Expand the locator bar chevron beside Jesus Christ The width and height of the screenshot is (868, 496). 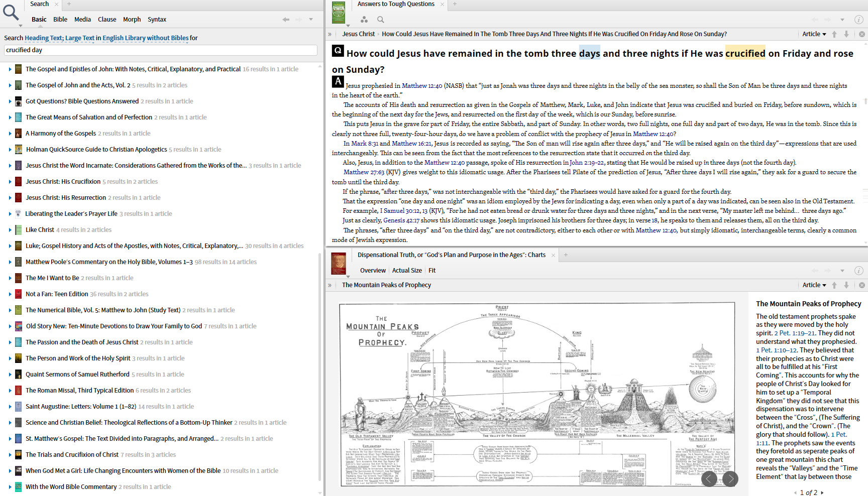[330, 34]
